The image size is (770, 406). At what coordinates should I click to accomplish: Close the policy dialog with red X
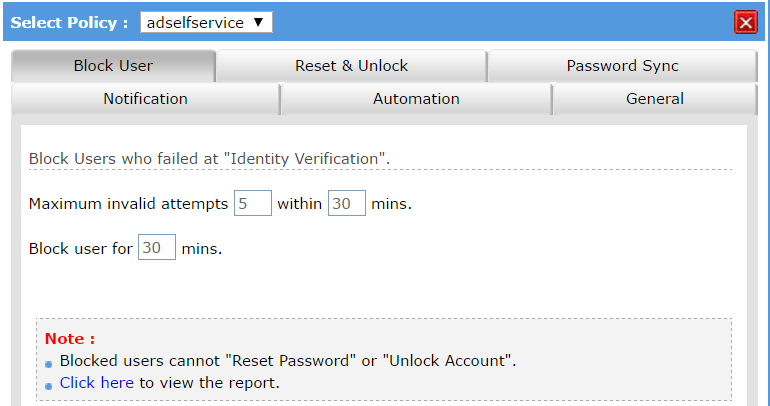coord(745,22)
